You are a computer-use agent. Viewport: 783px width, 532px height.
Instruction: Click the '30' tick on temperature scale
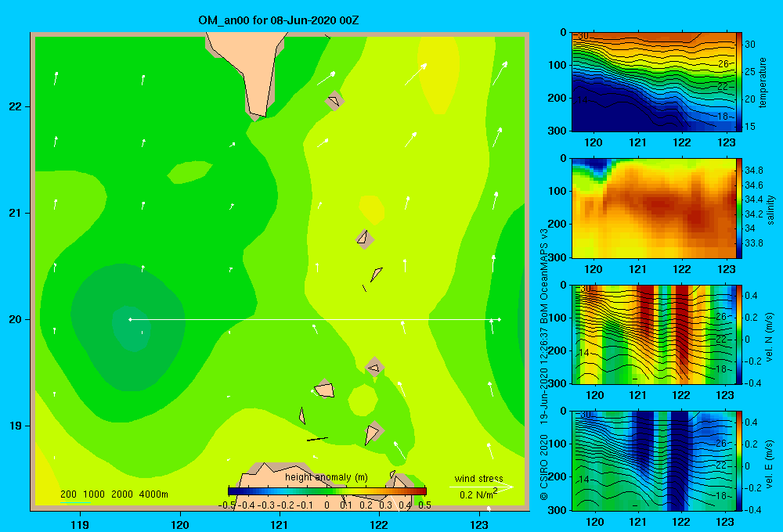coord(750,45)
